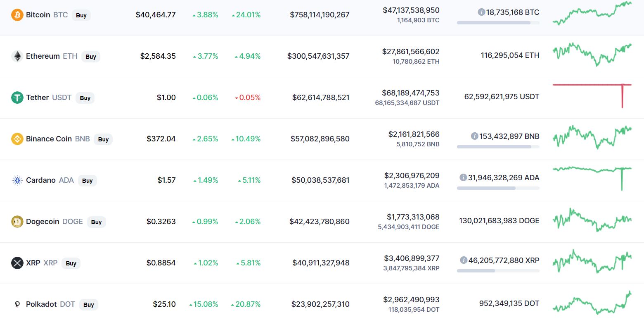Click the Ethereum diamond logo icon
Image resolution: width=644 pixels, height=320 pixels.
(x=17, y=56)
